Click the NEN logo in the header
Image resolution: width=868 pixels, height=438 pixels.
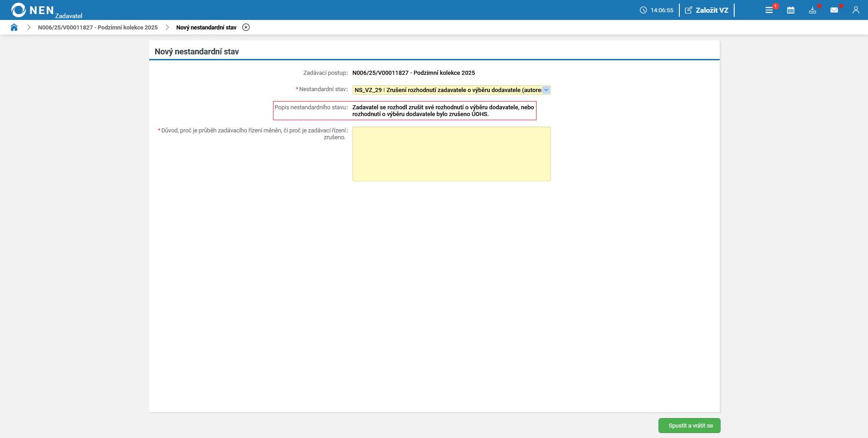(x=33, y=10)
